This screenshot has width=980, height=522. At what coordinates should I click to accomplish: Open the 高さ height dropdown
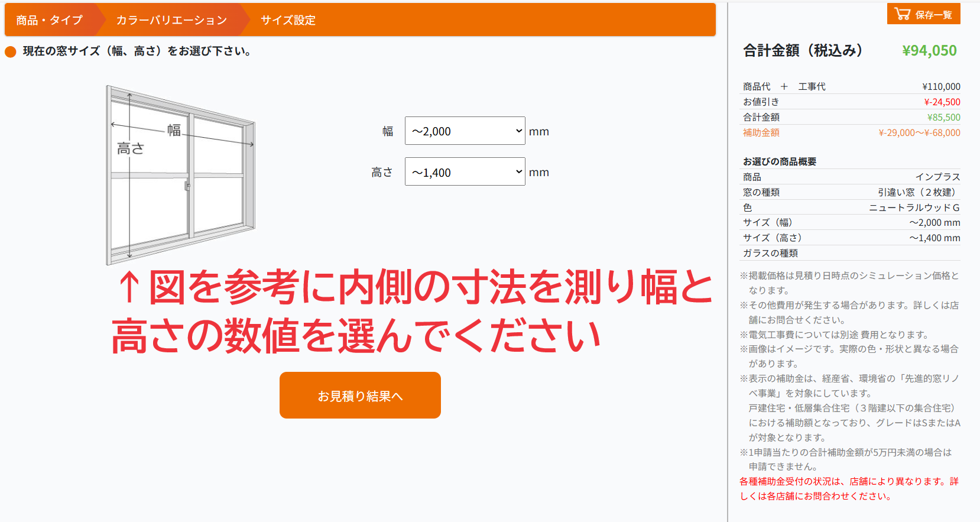point(465,171)
